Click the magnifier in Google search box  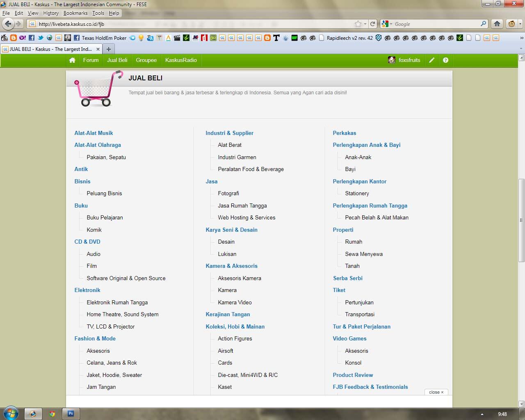484,24
